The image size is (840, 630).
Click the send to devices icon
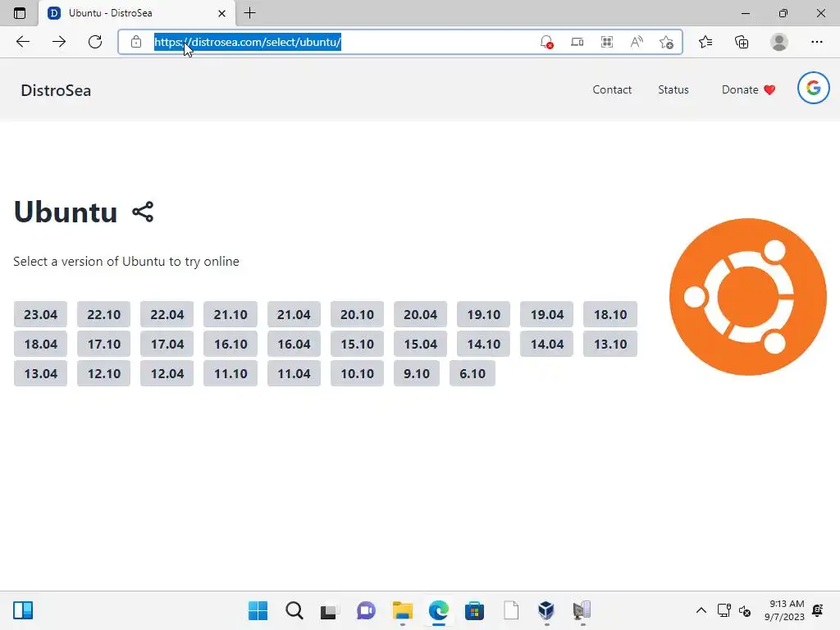(x=577, y=42)
